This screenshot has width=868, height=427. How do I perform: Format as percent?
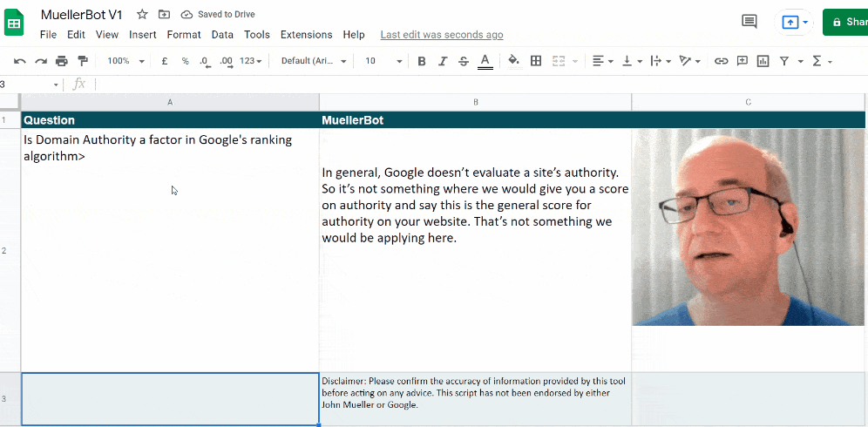click(185, 61)
